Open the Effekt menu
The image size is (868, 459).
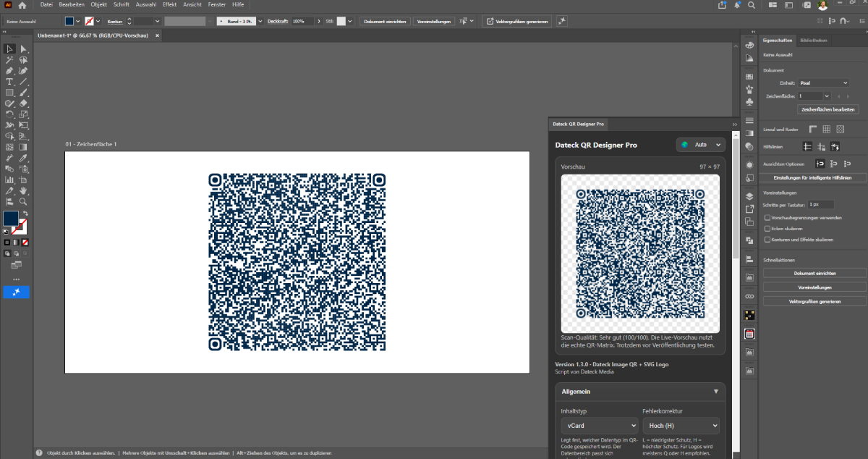[169, 4]
